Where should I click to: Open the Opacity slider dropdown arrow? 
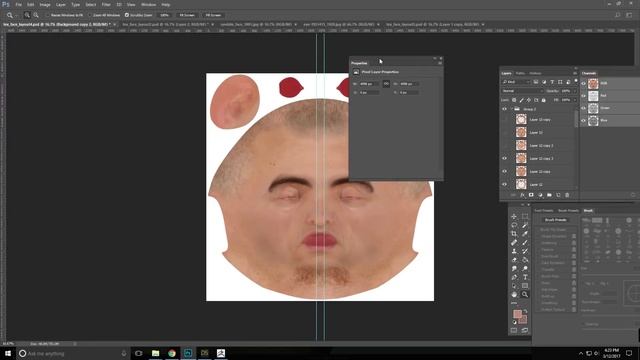point(575,91)
